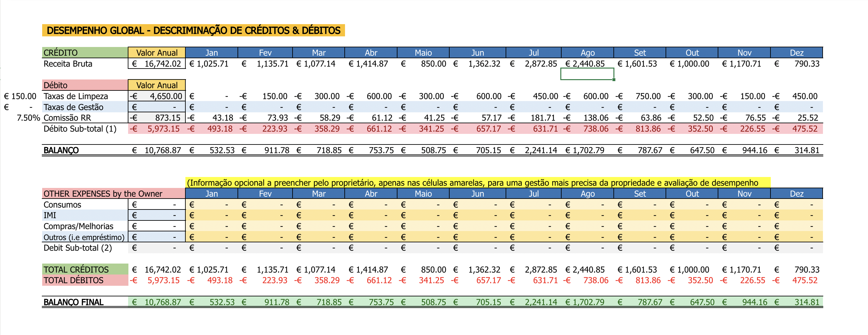Image resolution: width=868 pixels, height=335 pixels.
Task: Select BALANÇO FINAL Dez value 314.81
Action: point(797,302)
